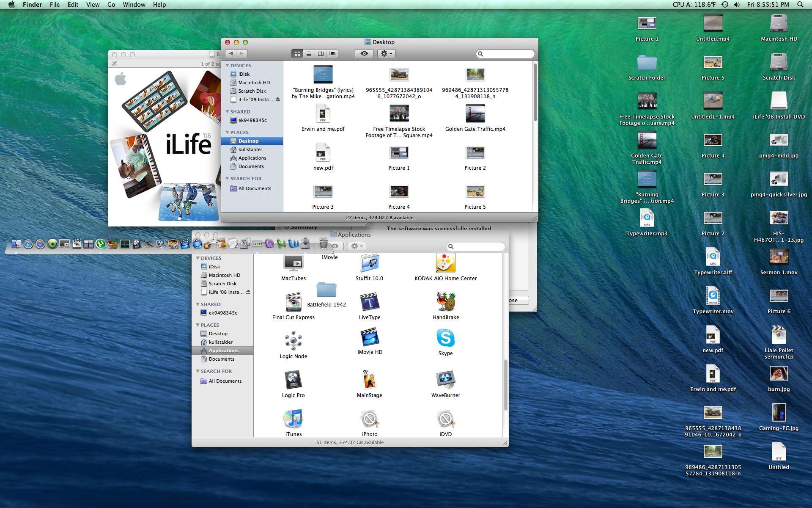Viewport: 812px width, 508px height.
Task: Collapse PLACES section in Applications window sidebar
Action: [198, 325]
